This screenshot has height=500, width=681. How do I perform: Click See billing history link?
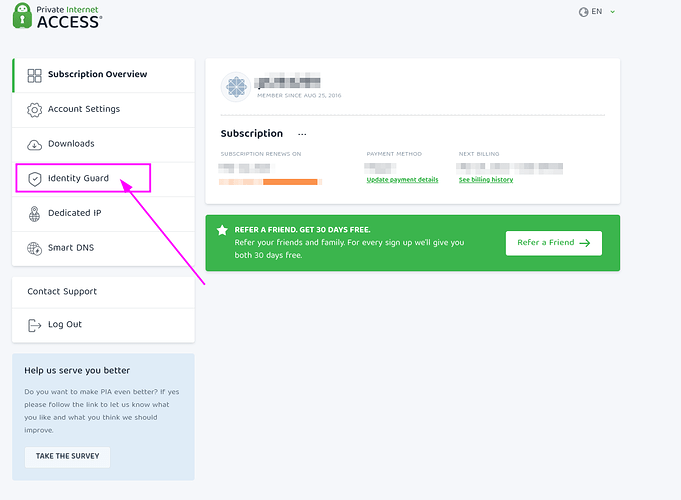pyautogui.click(x=486, y=180)
